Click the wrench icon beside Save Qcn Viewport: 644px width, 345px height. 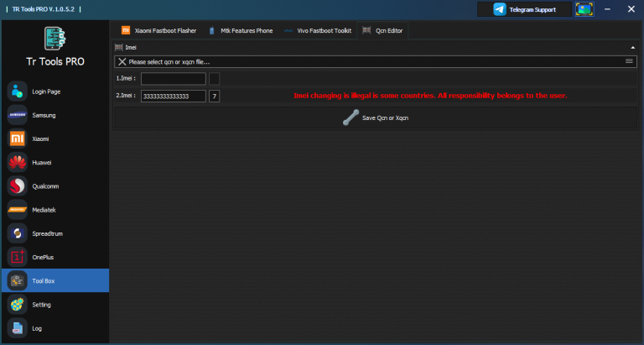351,118
